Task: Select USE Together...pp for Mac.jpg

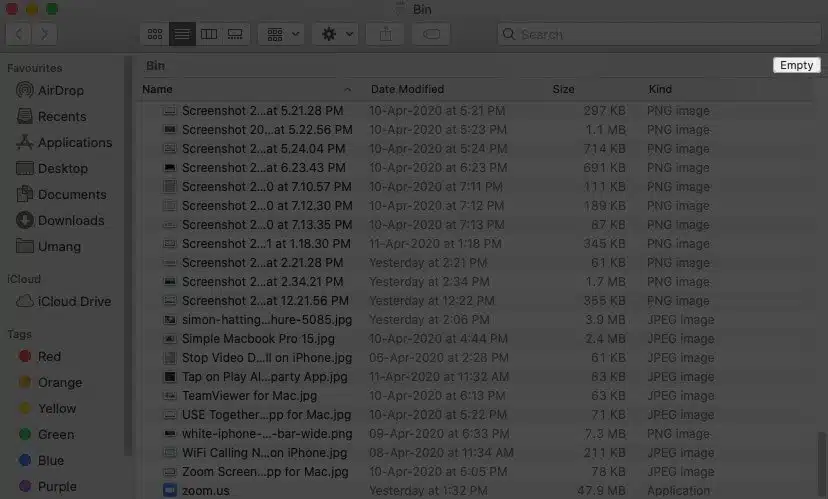Action: pos(266,415)
